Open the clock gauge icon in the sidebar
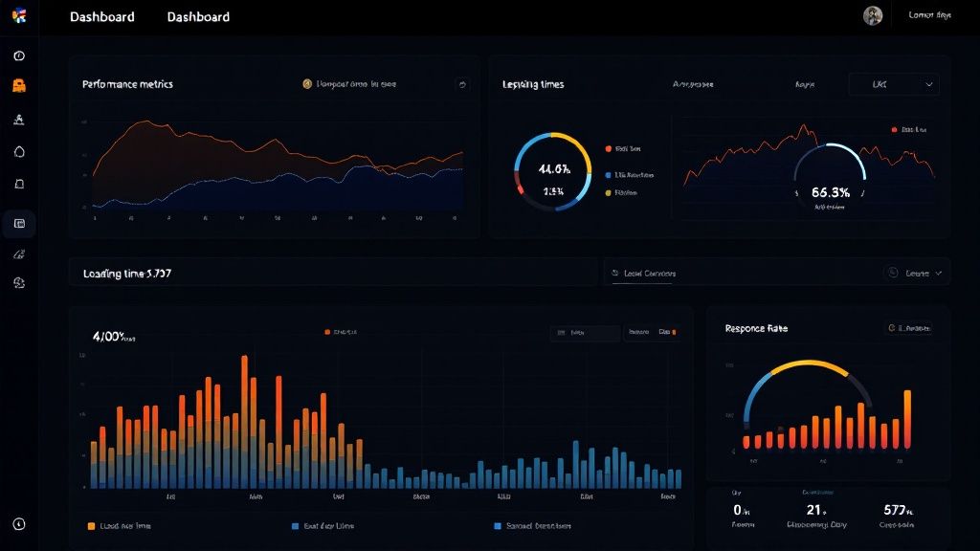The width and height of the screenshot is (980, 551). (x=19, y=55)
